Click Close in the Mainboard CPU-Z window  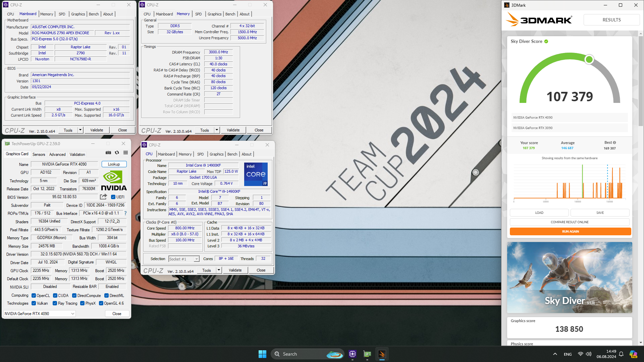[122, 130]
